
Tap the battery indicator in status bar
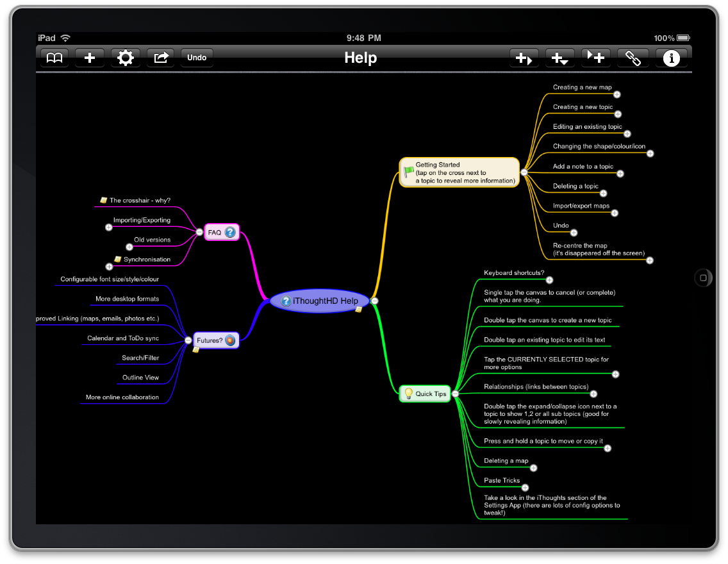click(683, 38)
